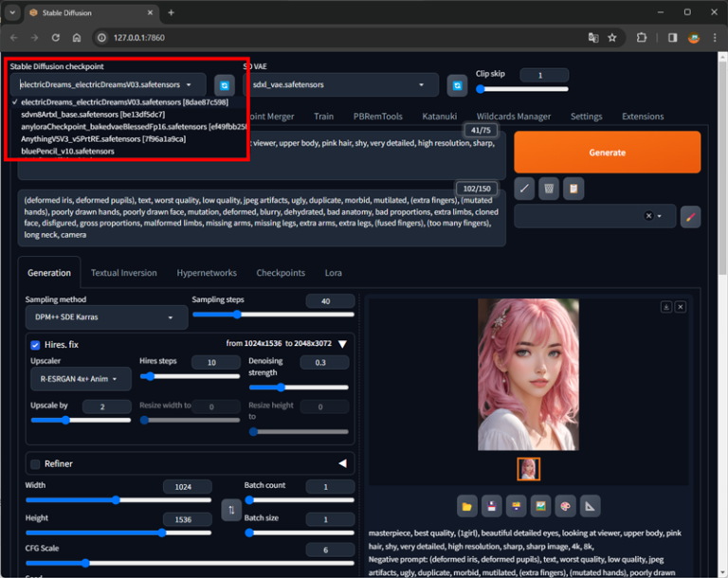Open the Checkpoints tab
The image size is (728, 578).
tap(281, 273)
